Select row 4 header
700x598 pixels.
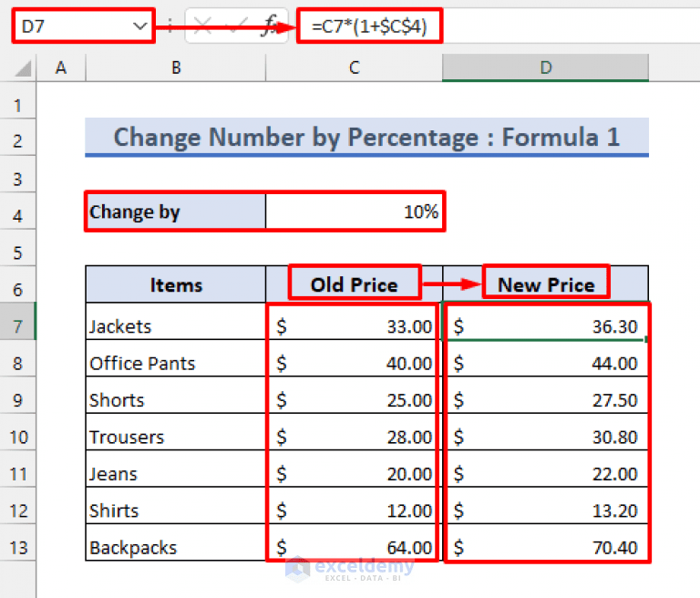pos(18,211)
